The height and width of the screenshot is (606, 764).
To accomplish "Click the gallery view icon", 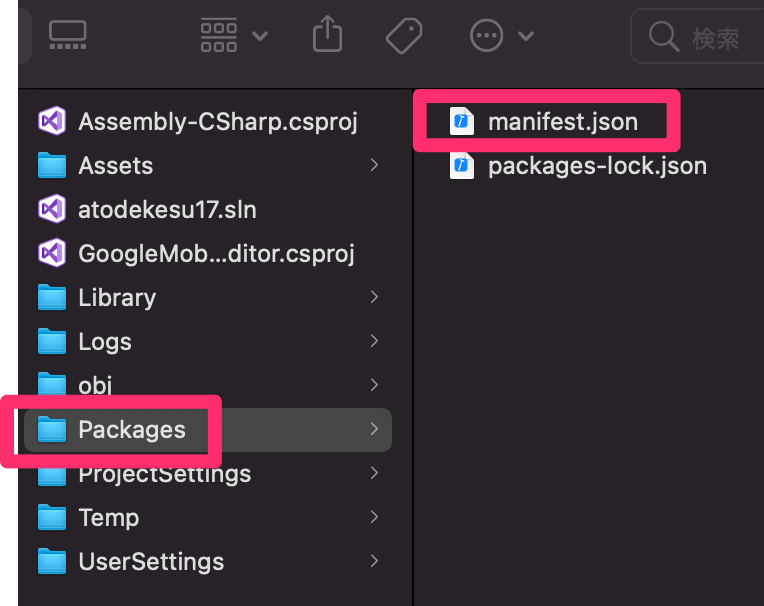I will pos(68,35).
